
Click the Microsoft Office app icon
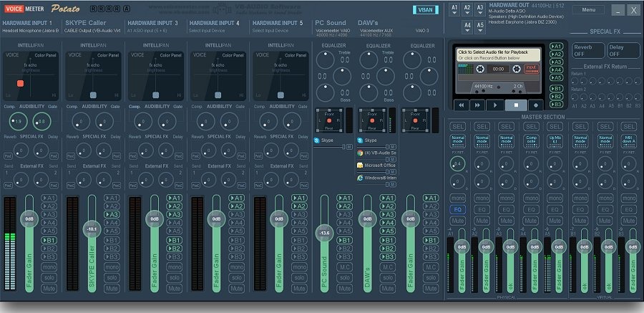coord(360,165)
